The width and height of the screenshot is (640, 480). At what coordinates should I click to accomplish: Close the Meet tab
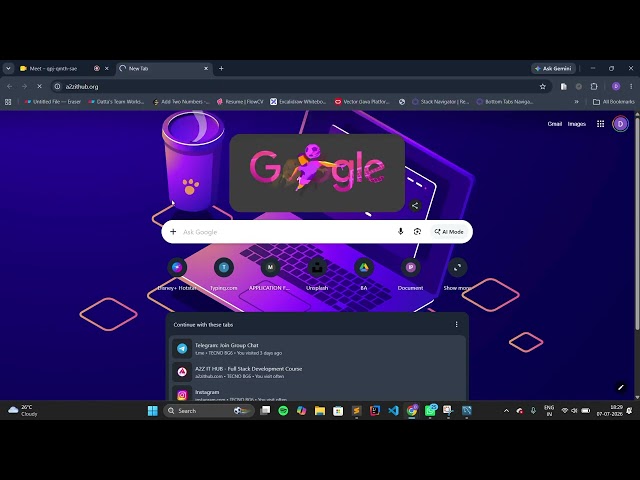coord(107,69)
